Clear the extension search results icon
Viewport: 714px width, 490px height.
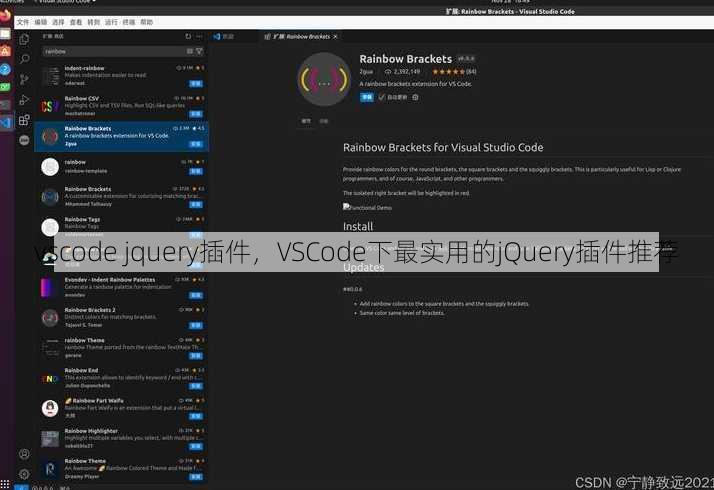190,51
